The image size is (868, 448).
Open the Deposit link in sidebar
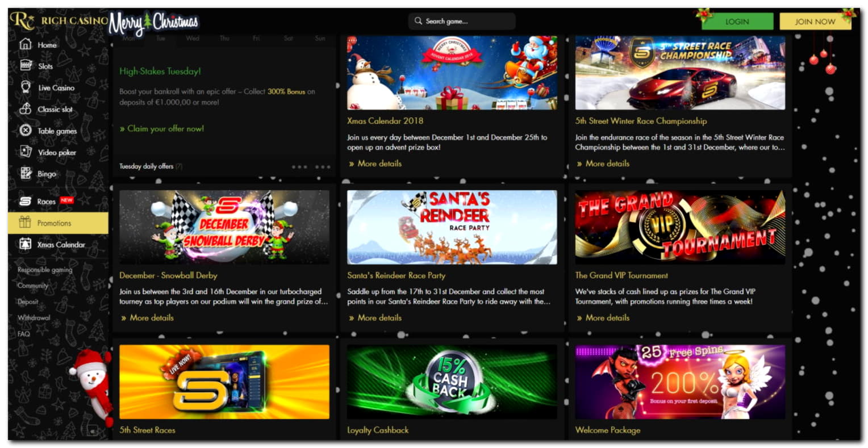28,302
